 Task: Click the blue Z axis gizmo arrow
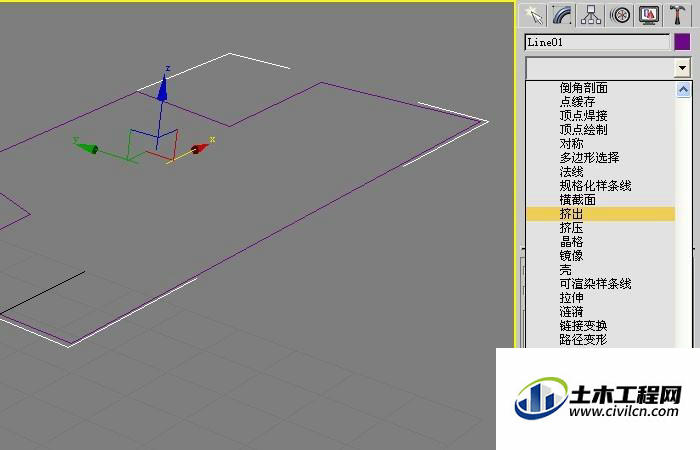click(x=162, y=88)
